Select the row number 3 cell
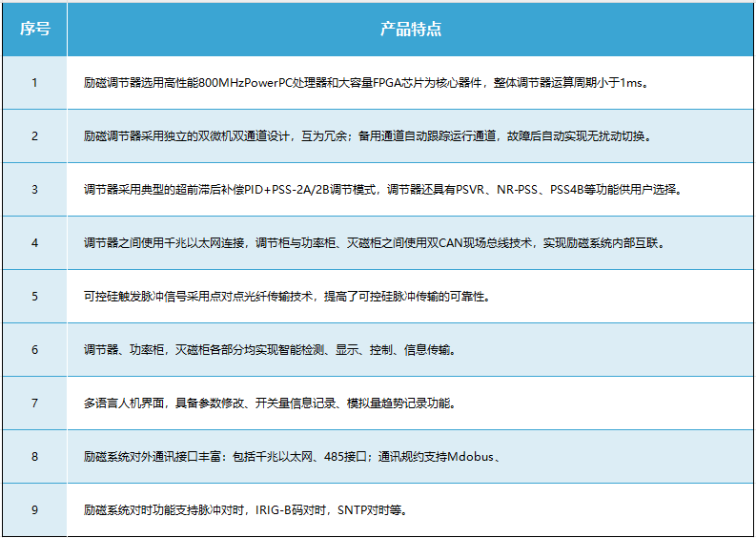 34,190
